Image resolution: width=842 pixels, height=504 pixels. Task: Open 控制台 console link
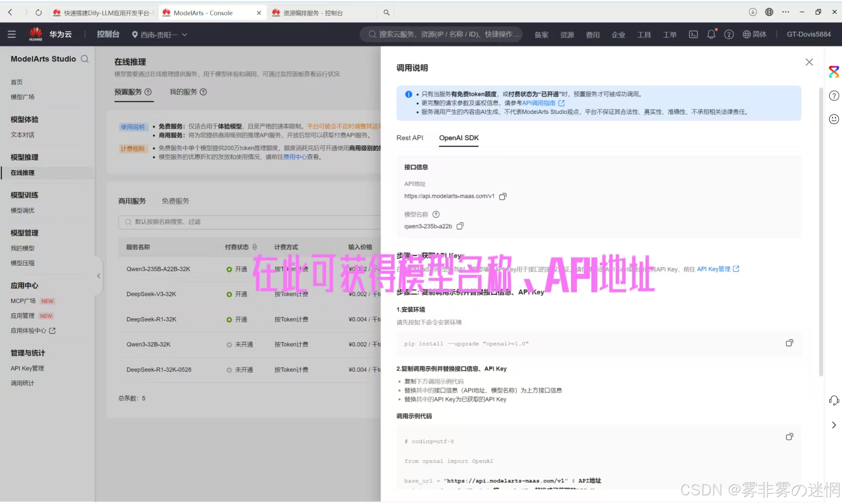pos(108,34)
